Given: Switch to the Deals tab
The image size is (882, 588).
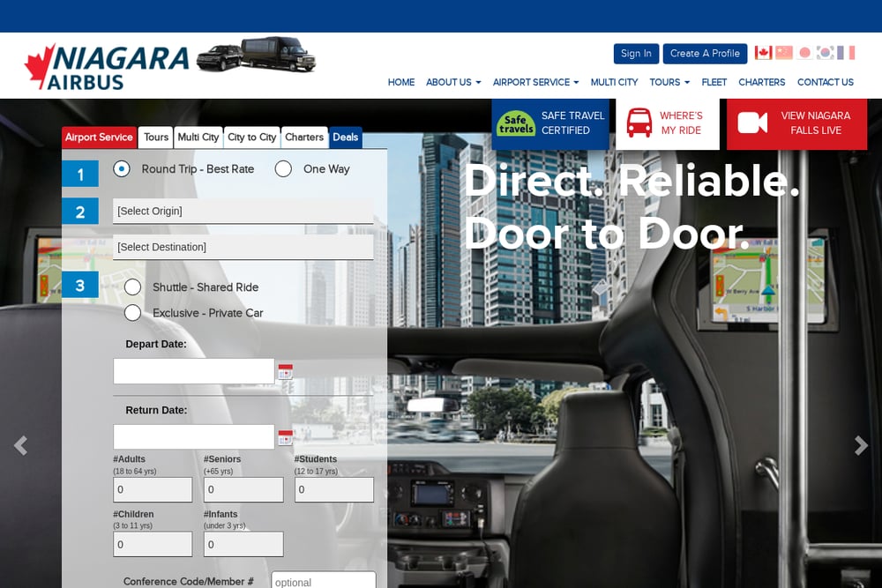Looking at the screenshot, I should point(346,138).
